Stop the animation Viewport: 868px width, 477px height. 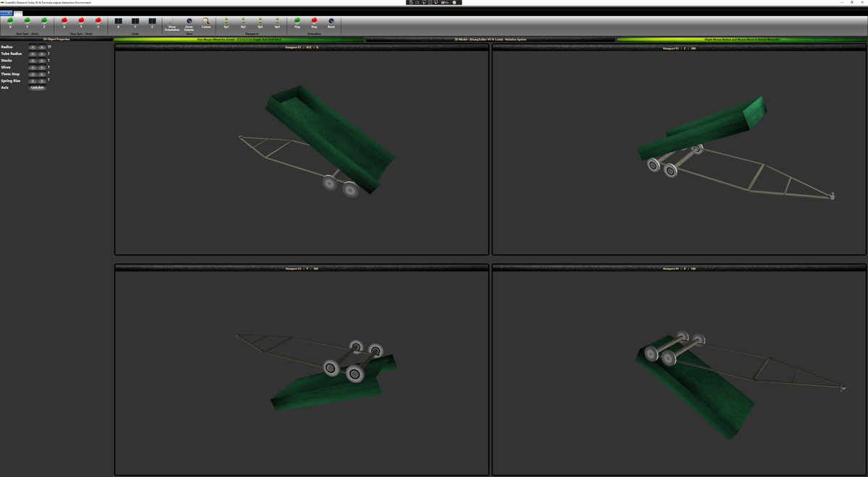(x=314, y=22)
